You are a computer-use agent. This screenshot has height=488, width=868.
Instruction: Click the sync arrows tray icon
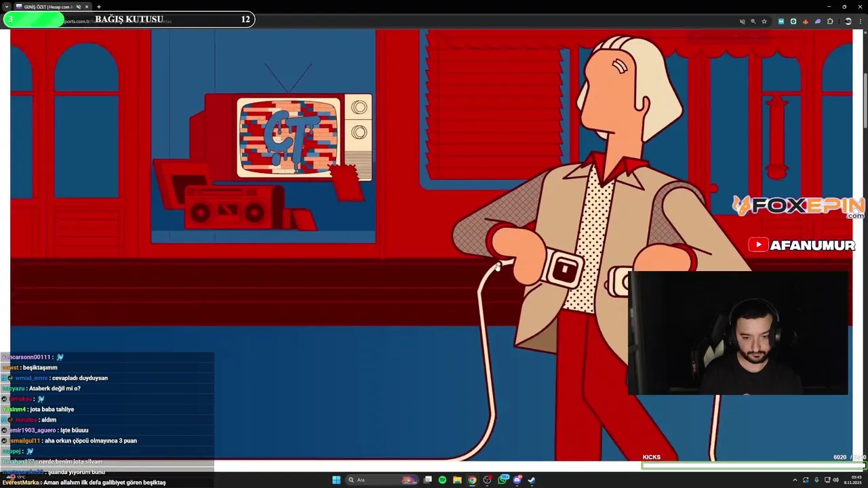tap(806, 480)
